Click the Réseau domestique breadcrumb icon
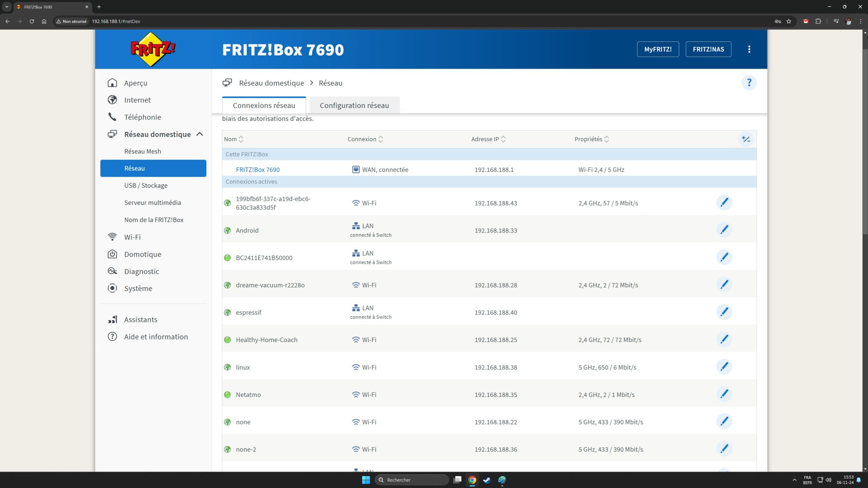Screen dimensions: 868x488 point(227,83)
